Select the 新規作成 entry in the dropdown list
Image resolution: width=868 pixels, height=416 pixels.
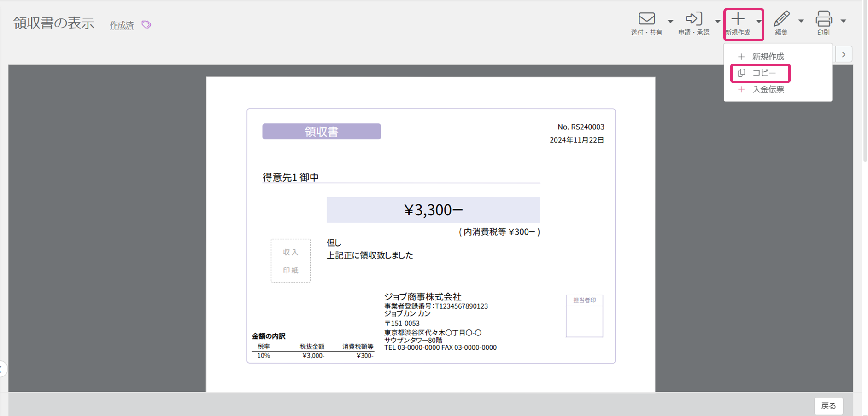tap(768, 57)
